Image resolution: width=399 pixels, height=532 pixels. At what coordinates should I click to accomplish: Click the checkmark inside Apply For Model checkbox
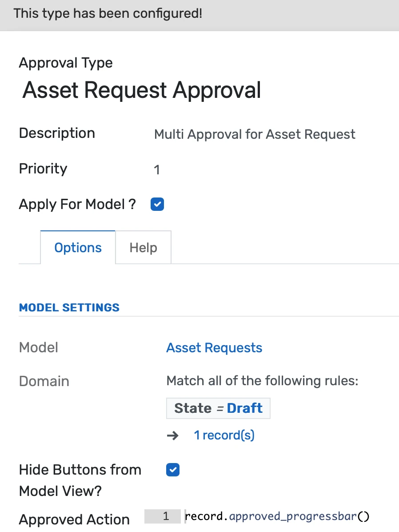[x=157, y=204]
